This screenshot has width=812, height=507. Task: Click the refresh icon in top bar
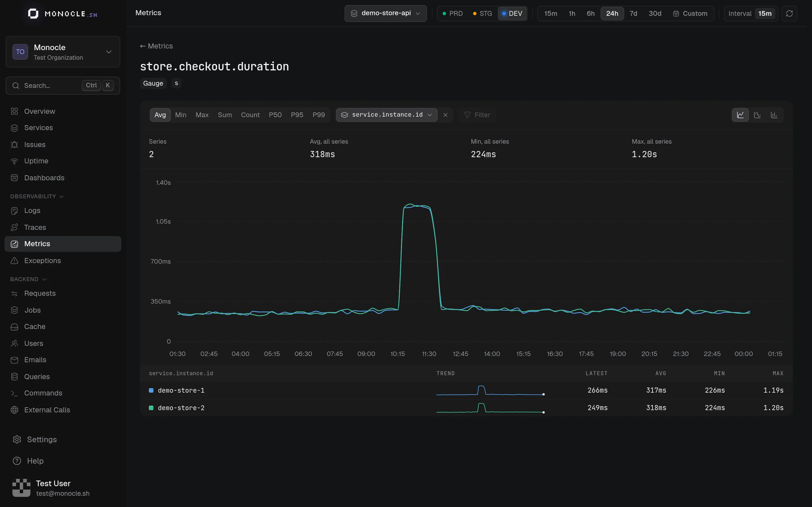[x=789, y=14]
